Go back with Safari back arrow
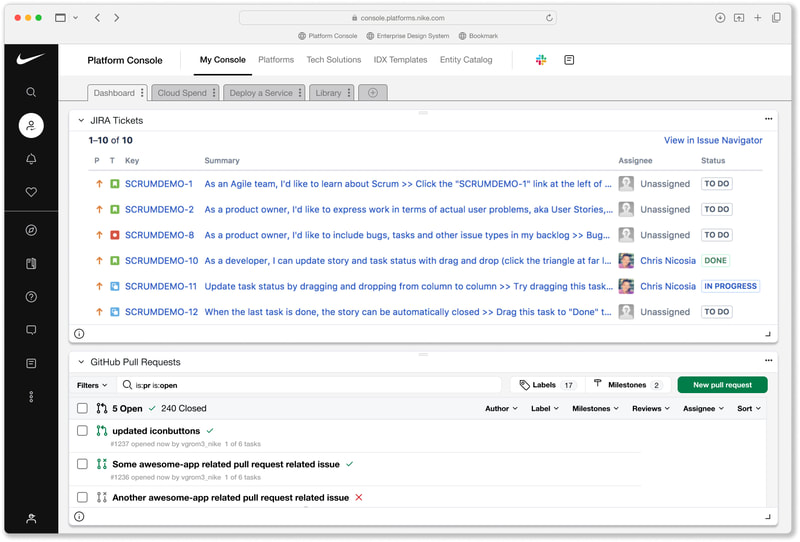Screen dimensions: 800x542 [97, 18]
